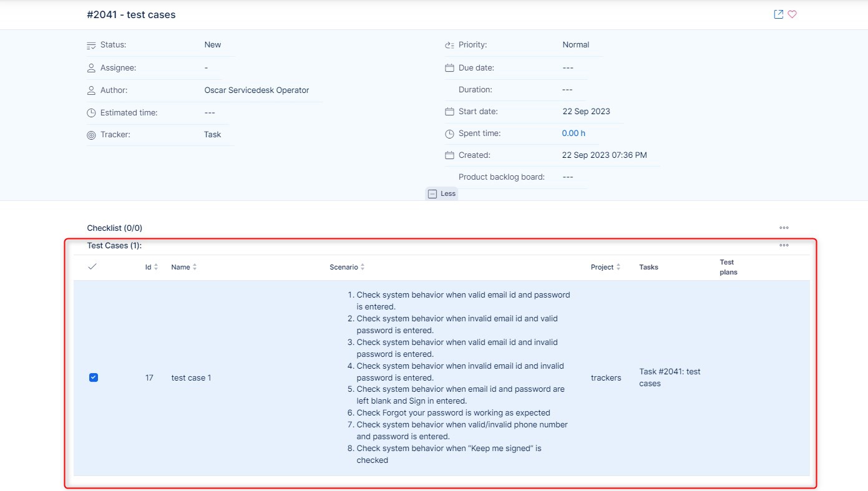Toggle the select-all checkmark in table header
Viewport: 868px width, 491px height.
pos(93,267)
